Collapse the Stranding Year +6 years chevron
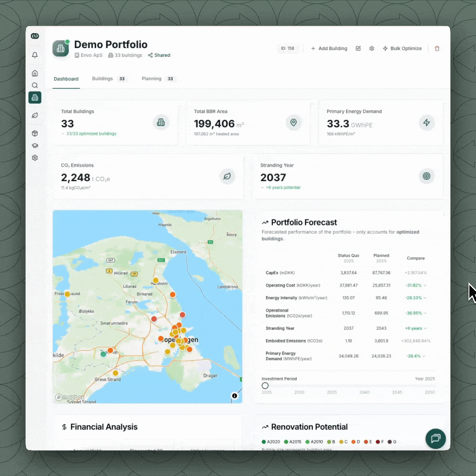The image size is (476, 476). (x=425, y=328)
